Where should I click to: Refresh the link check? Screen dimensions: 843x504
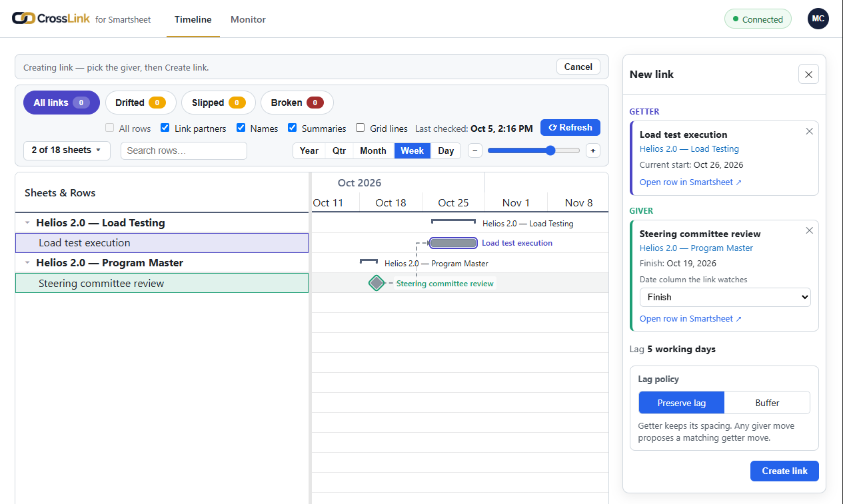[x=570, y=128]
